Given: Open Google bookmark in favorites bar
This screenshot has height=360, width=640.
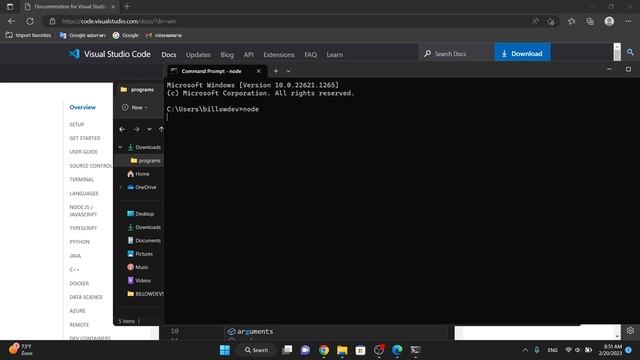Looking at the screenshot, I should 126,35.
